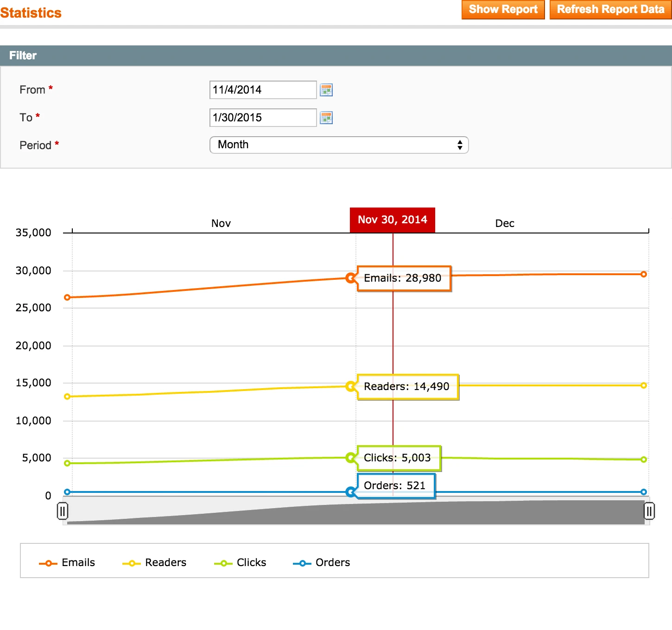Click the Orders data point at Nov 30

click(x=351, y=492)
